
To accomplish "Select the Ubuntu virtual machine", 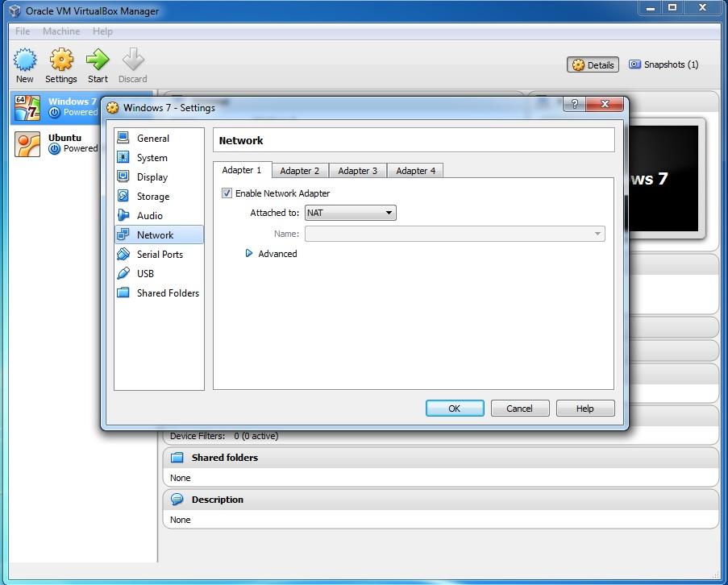I will pos(64,143).
